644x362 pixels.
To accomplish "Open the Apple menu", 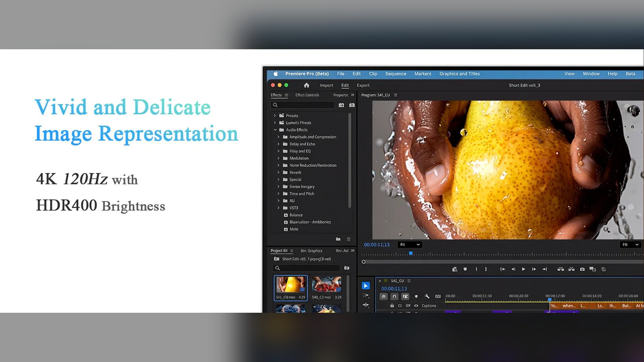I will click(x=276, y=74).
